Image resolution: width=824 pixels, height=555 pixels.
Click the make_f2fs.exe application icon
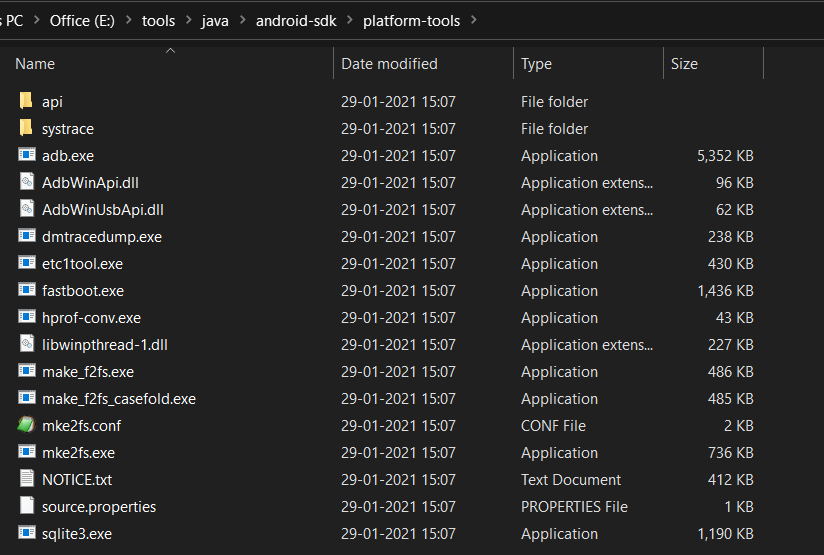point(27,371)
